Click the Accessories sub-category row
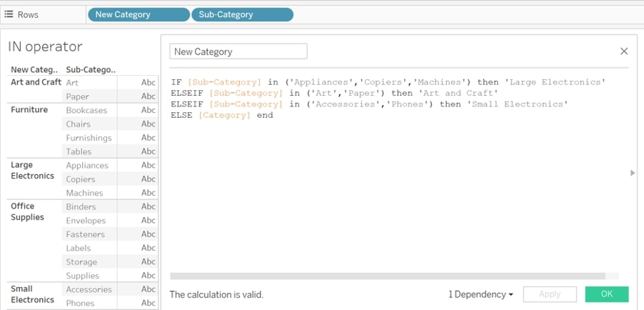The image size is (644, 310). tap(89, 289)
